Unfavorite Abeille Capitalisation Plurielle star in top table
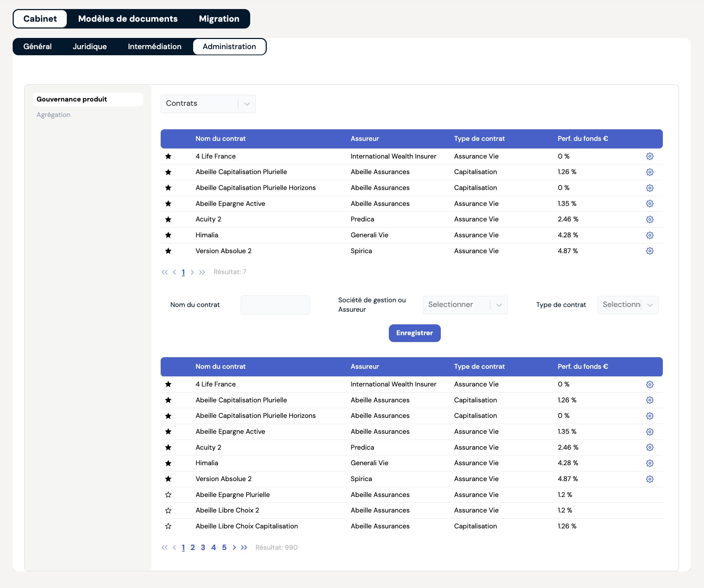Viewport: 704px width, 588px height. click(168, 172)
